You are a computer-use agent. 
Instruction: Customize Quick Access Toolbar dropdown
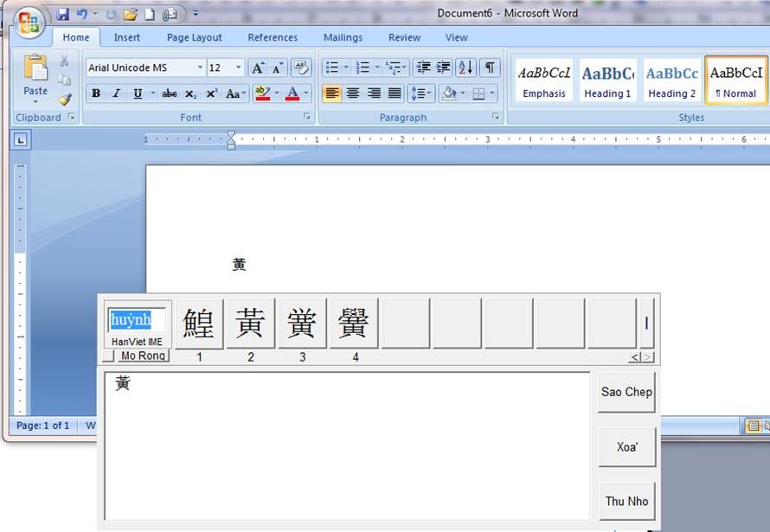(x=196, y=14)
